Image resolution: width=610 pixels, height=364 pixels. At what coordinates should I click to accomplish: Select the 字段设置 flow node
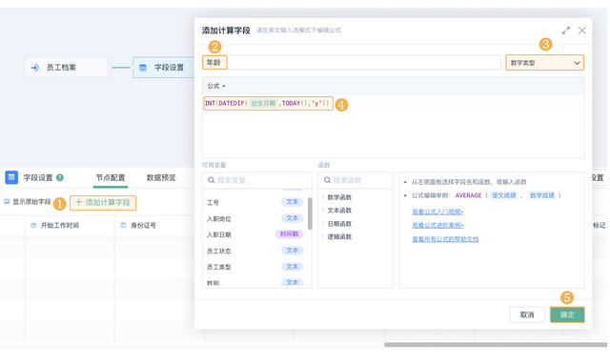tap(164, 68)
